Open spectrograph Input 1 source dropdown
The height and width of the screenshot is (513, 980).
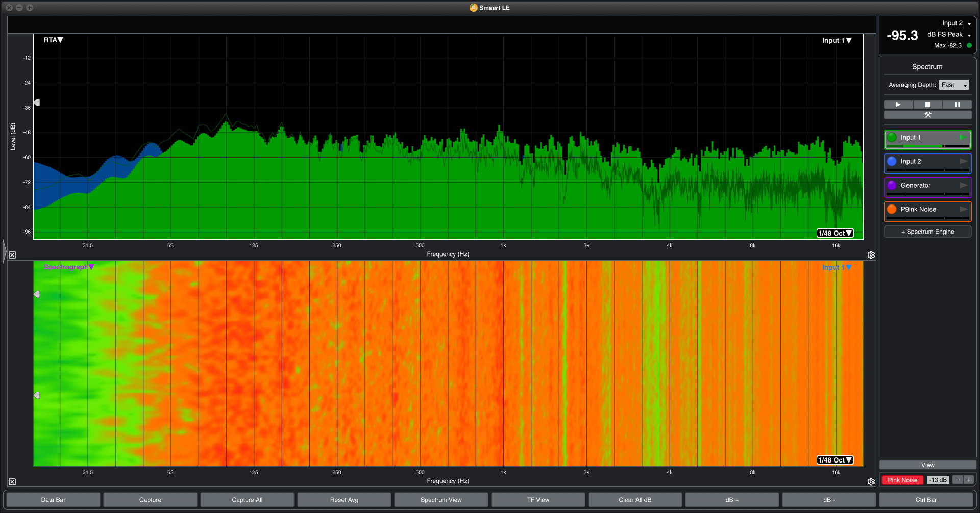click(x=837, y=267)
